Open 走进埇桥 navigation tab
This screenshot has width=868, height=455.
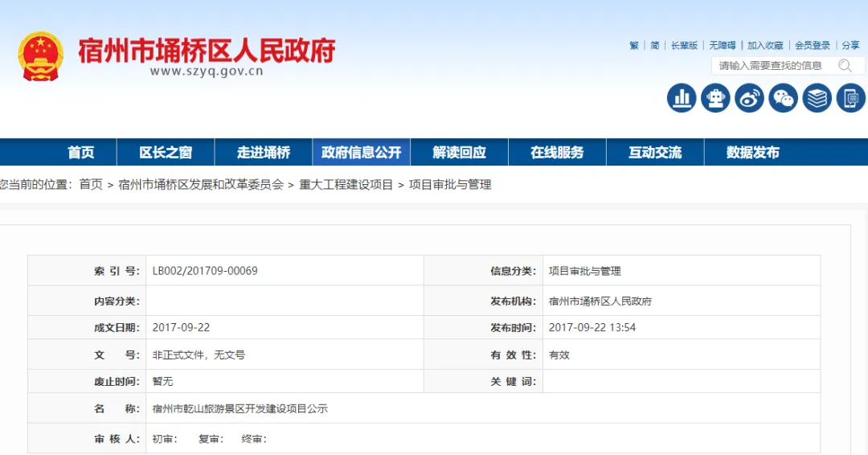pyautogui.click(x=264, y=152)
